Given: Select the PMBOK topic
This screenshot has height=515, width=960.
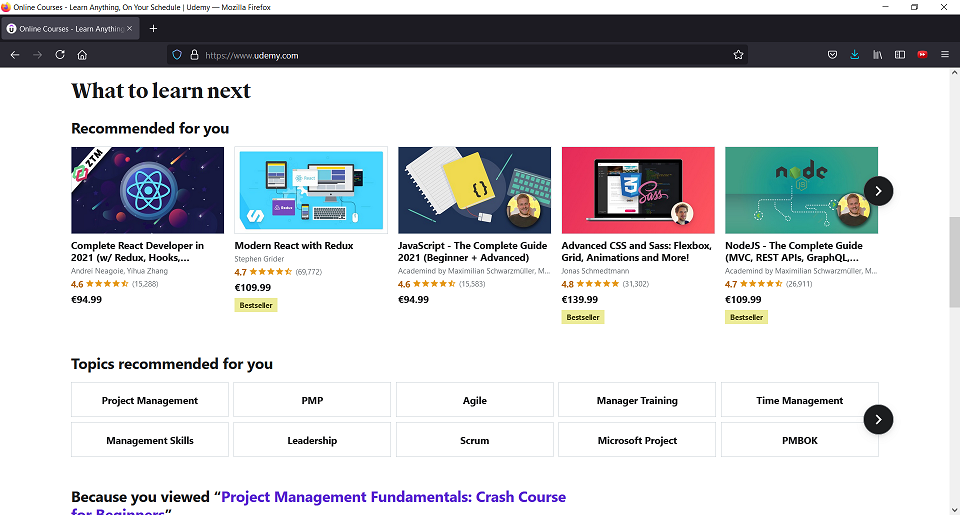Looking at the screenshot, I should tap(800, 440).
